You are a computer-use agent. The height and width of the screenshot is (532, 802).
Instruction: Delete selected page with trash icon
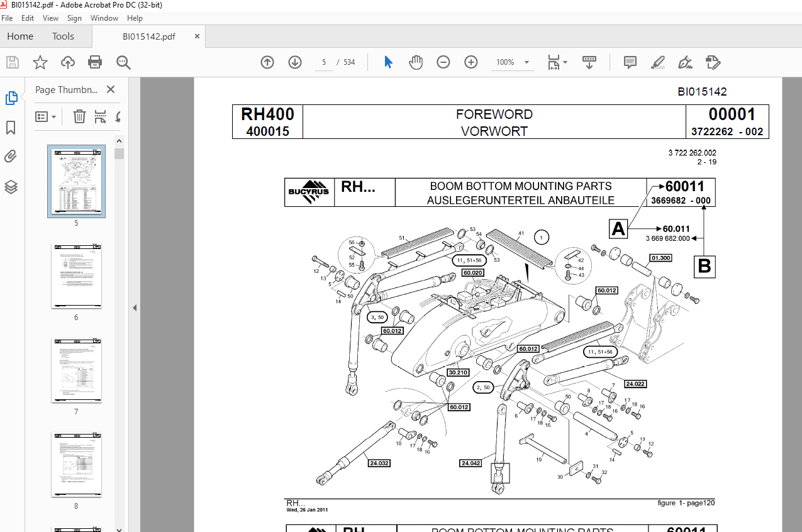79,116
